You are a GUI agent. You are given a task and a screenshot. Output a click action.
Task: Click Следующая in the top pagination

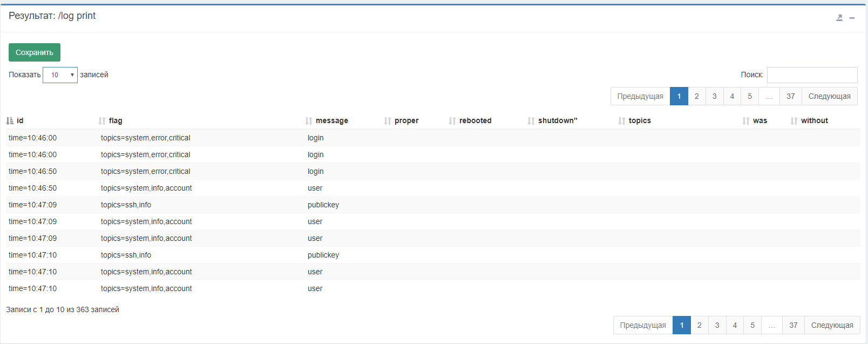point(829,96)
